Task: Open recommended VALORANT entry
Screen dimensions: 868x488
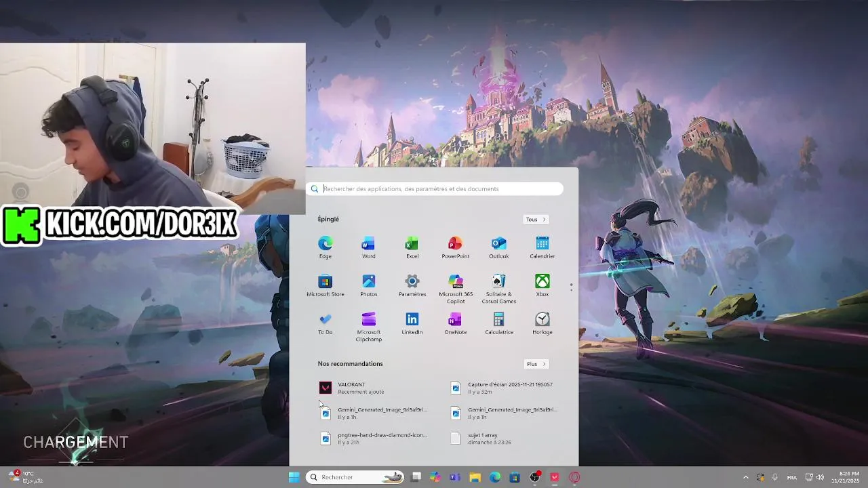Action: [x=374, y=388]
